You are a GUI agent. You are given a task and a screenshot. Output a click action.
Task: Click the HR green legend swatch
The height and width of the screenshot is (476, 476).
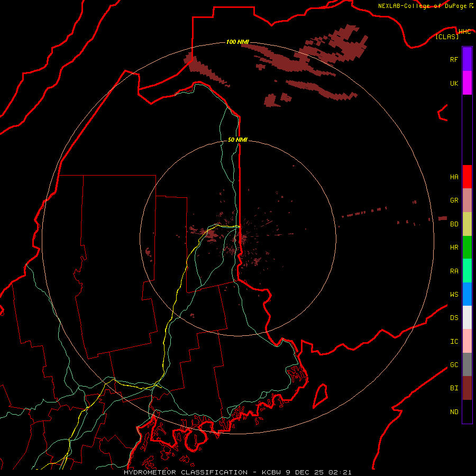[x=467, y=248]
